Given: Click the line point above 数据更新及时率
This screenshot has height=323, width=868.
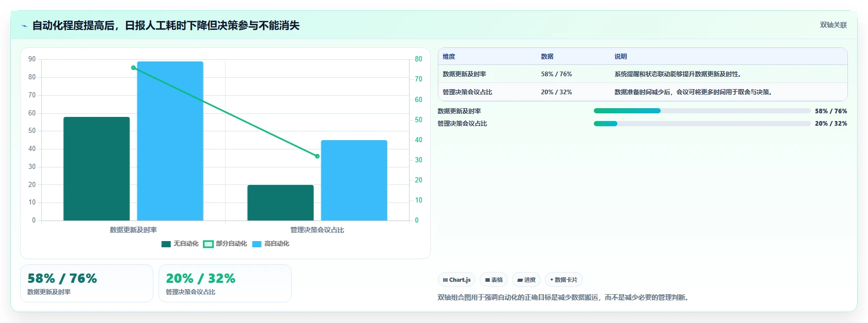Looking at the screenshot, I should 133,67.
